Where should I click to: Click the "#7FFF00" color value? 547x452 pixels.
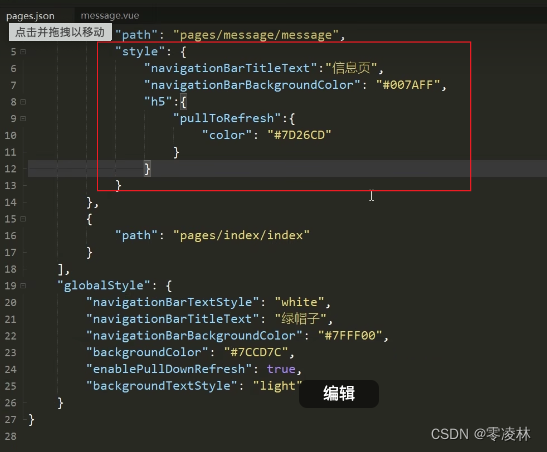[350, 336]
